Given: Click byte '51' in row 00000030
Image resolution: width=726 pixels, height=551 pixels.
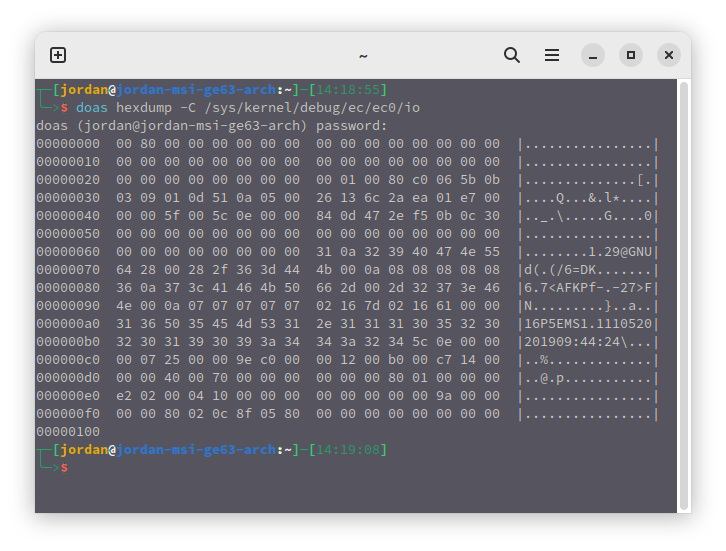Looking at the screenshot, I should tap(220, 198).
